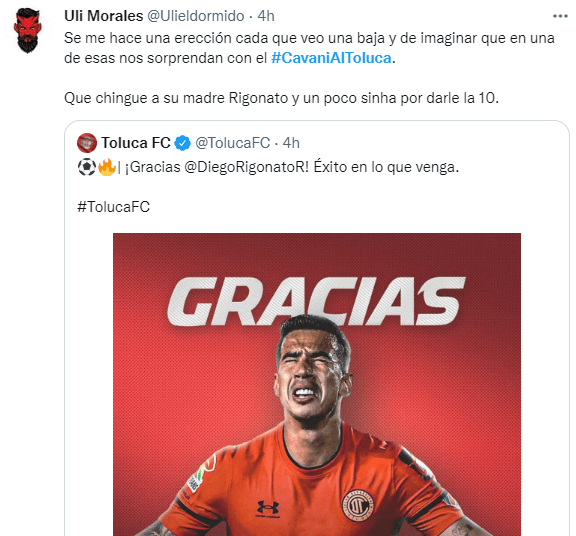Click the fire emoji in quoted tweet

coord(107,167)
